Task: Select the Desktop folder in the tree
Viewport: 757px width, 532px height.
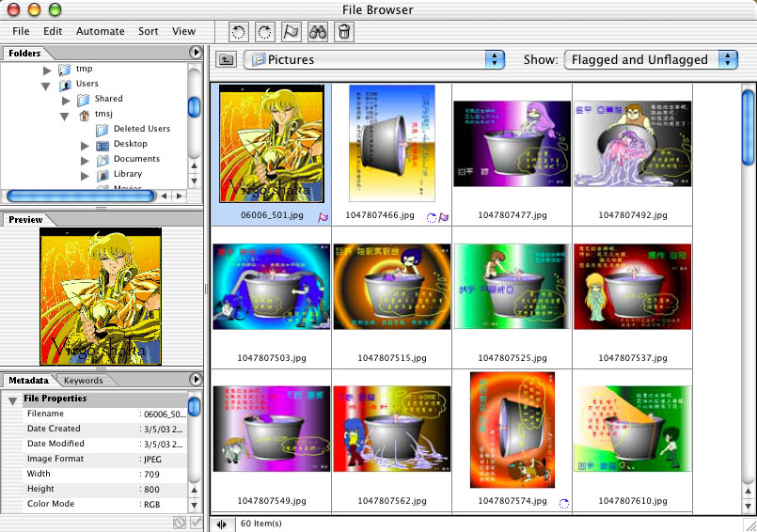Action: click(x=130, y=144)
